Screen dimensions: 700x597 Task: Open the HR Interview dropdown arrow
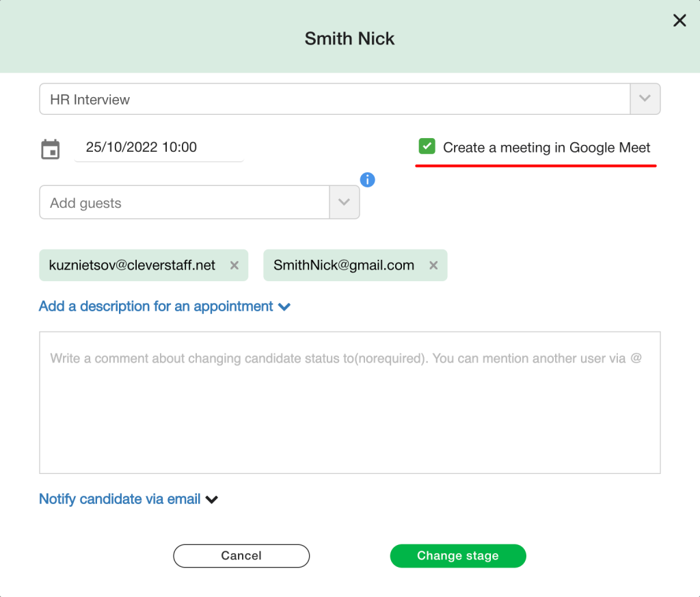[x=645, y=99]
